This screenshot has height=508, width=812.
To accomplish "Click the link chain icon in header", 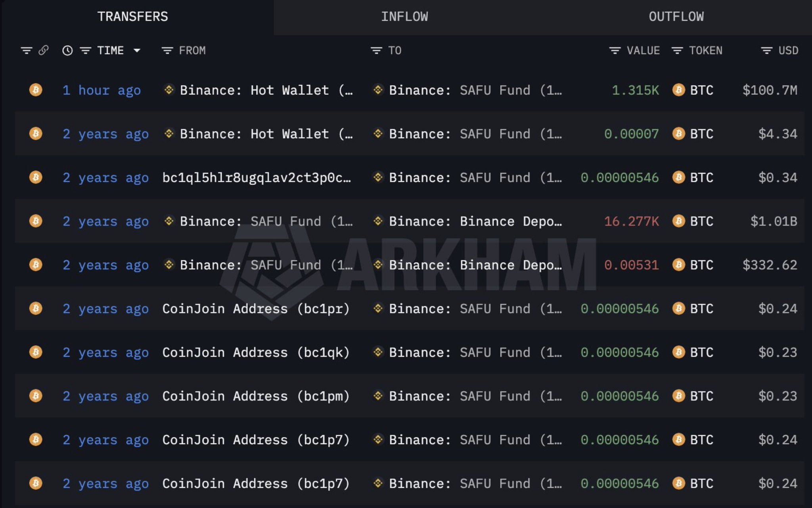I will pos(43,50).
